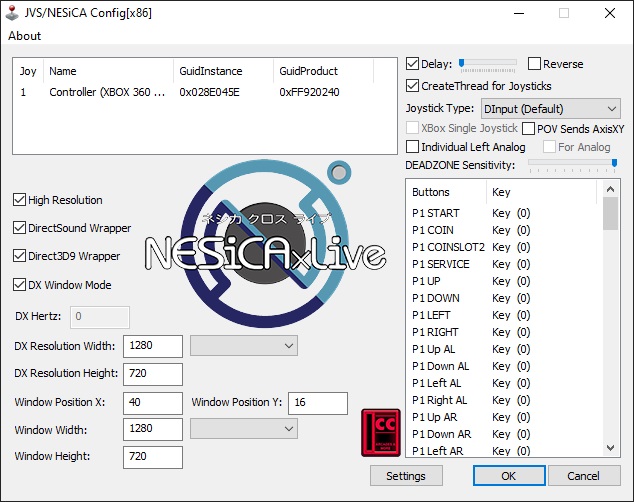This screenshot has height=502, width=634.
Task: Open dropdown beside Window Width
Action: point(244,428)
